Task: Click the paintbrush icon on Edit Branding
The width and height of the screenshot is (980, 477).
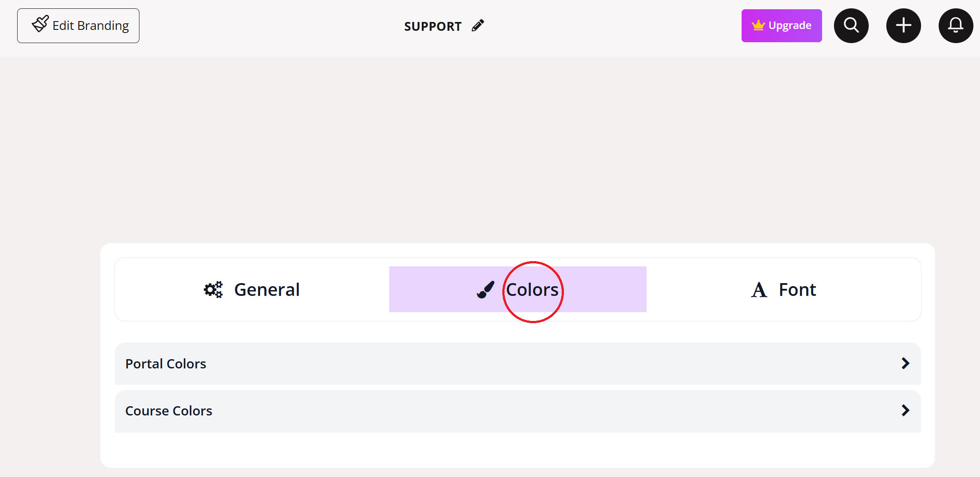Action: (40, 24)
